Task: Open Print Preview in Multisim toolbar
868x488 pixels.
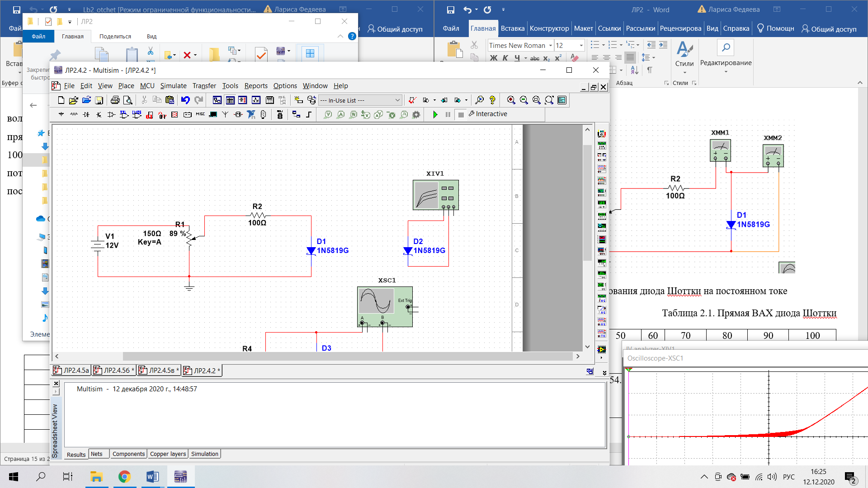Action: point(128,100)
